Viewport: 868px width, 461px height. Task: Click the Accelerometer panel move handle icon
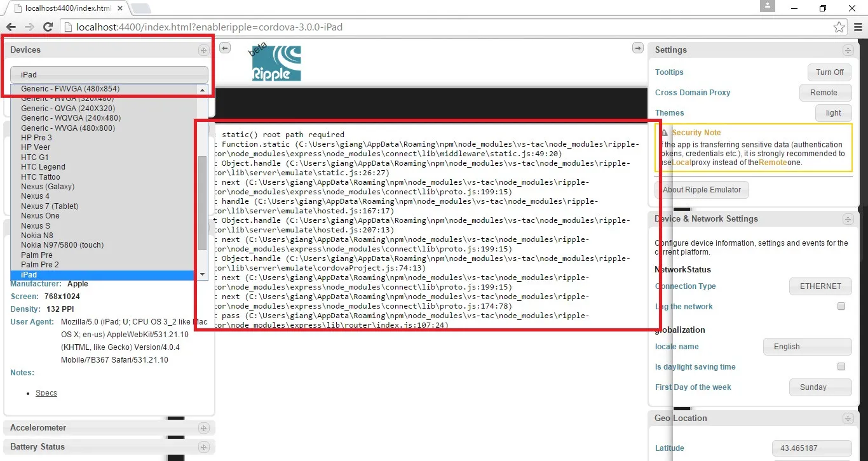(203, 428)
